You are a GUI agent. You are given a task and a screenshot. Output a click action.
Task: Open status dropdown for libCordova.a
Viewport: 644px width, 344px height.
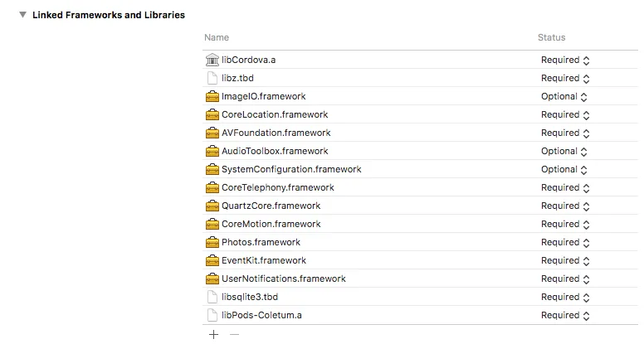tap(565, 61)
